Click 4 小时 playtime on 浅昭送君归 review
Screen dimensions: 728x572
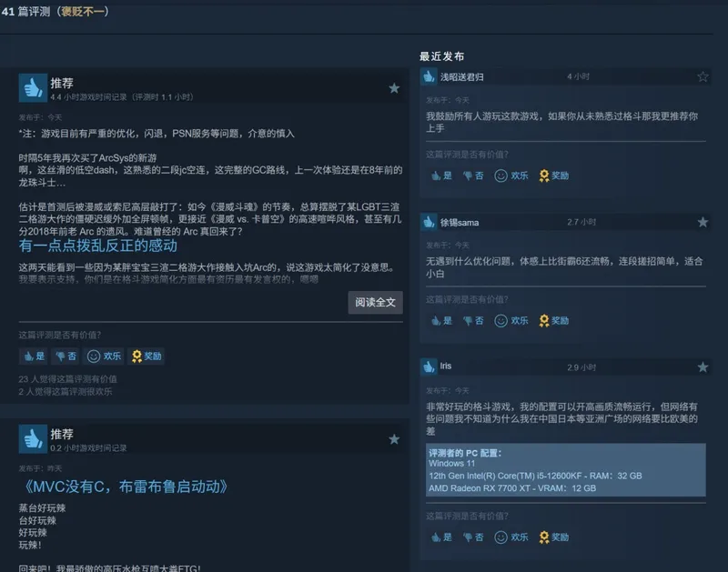tap(578, 76)
